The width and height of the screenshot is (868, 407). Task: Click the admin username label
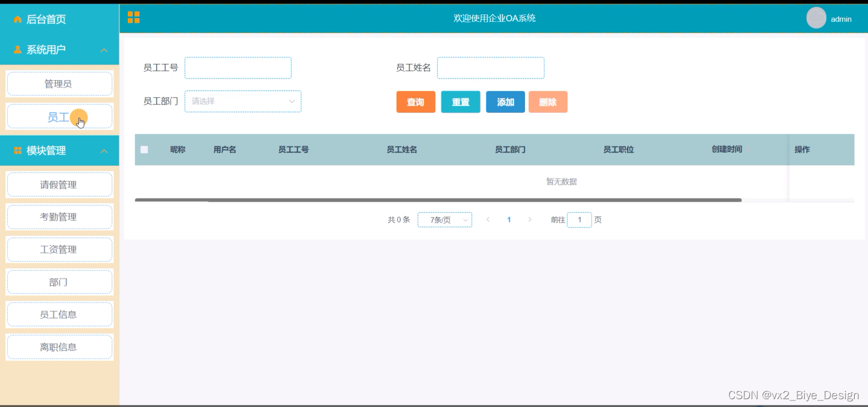pos(841,19)
